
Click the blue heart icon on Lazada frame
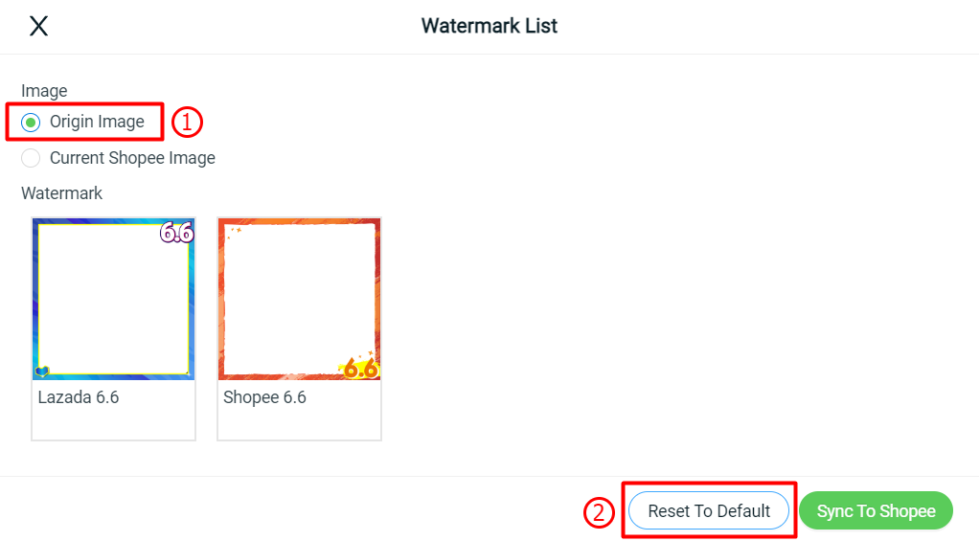coord(42,372)
